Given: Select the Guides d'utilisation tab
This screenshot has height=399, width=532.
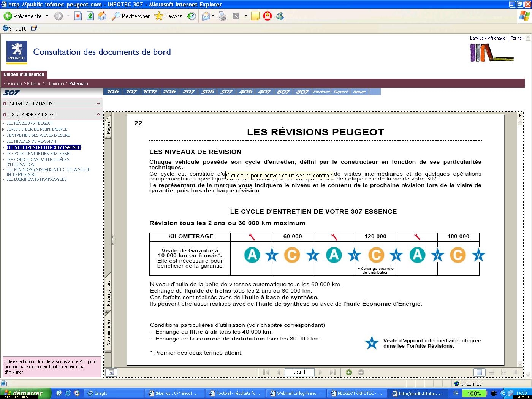Looking at the screenshot, I should point(24,74).
